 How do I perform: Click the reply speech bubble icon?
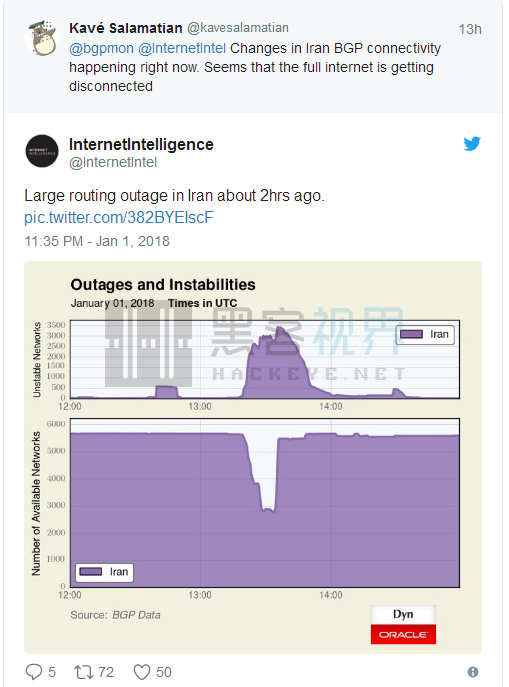point(34,672)
